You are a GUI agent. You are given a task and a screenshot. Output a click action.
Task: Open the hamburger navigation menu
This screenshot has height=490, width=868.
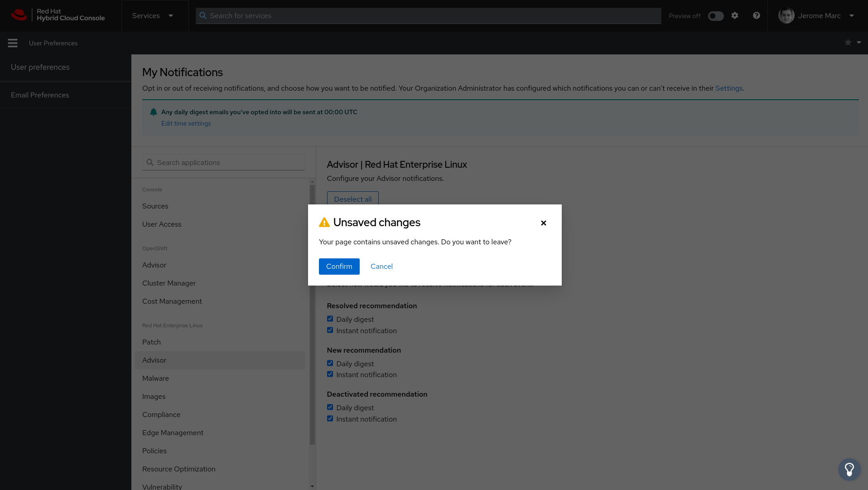(13, 43)
